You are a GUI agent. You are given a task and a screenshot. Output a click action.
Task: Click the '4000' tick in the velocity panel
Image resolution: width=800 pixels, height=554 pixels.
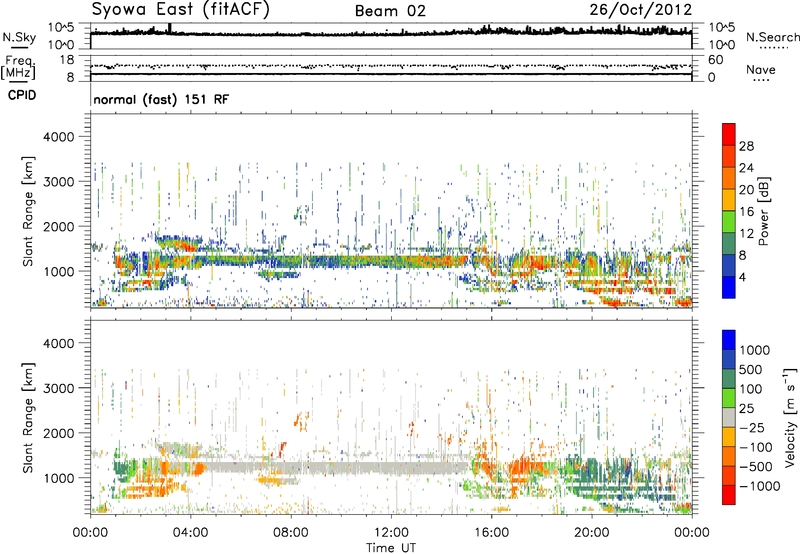point(59,343)
